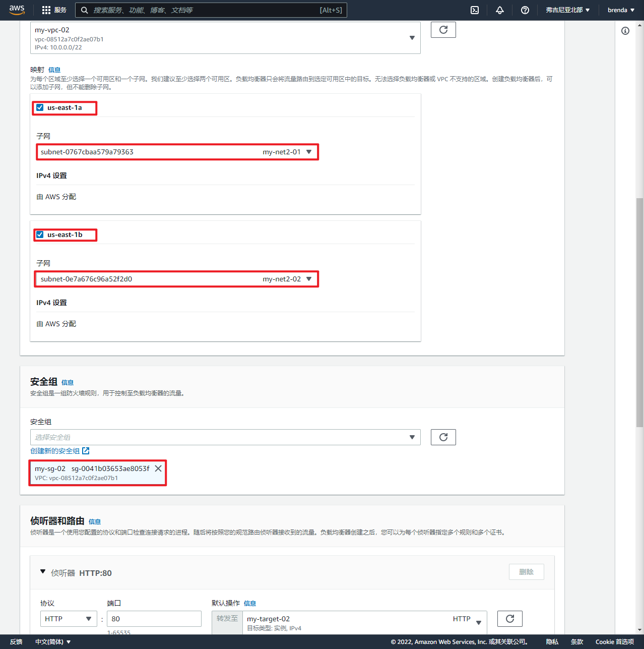The width and height of the screenshot is (644, 649).
Task: Remove the my-sg-02 security group
Action: (158, 468)
